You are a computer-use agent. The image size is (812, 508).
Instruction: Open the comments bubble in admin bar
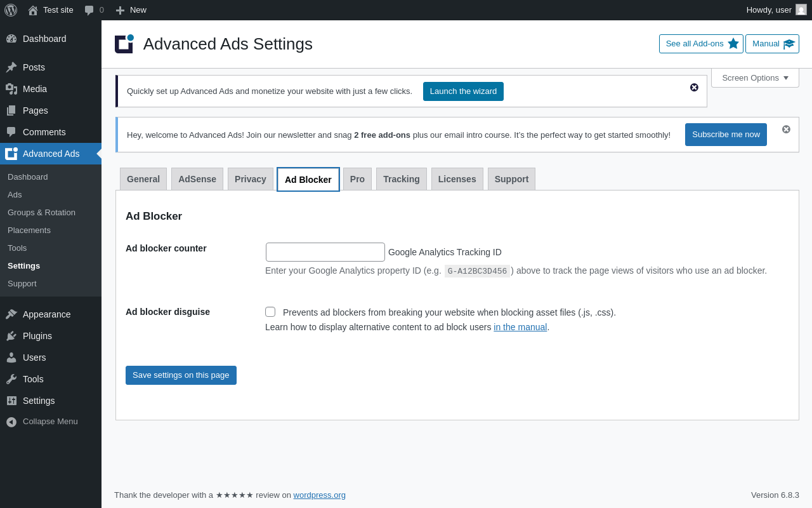[89, 10]
